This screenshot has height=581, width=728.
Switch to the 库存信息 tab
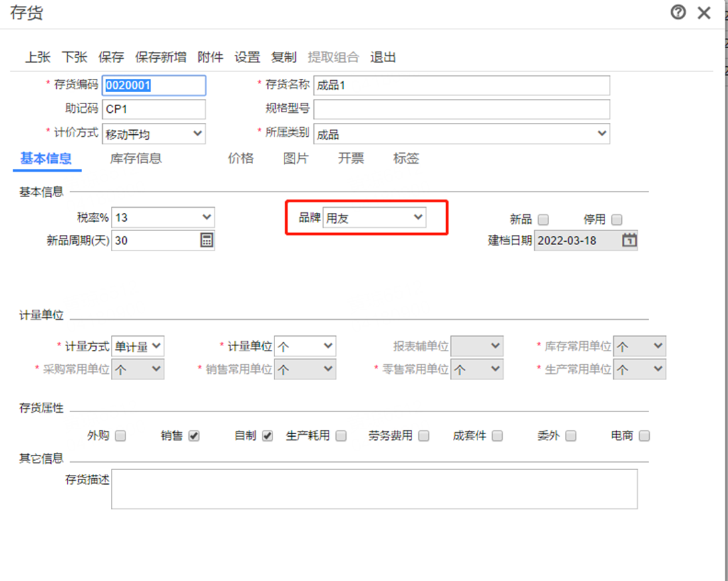pos(136,158)
